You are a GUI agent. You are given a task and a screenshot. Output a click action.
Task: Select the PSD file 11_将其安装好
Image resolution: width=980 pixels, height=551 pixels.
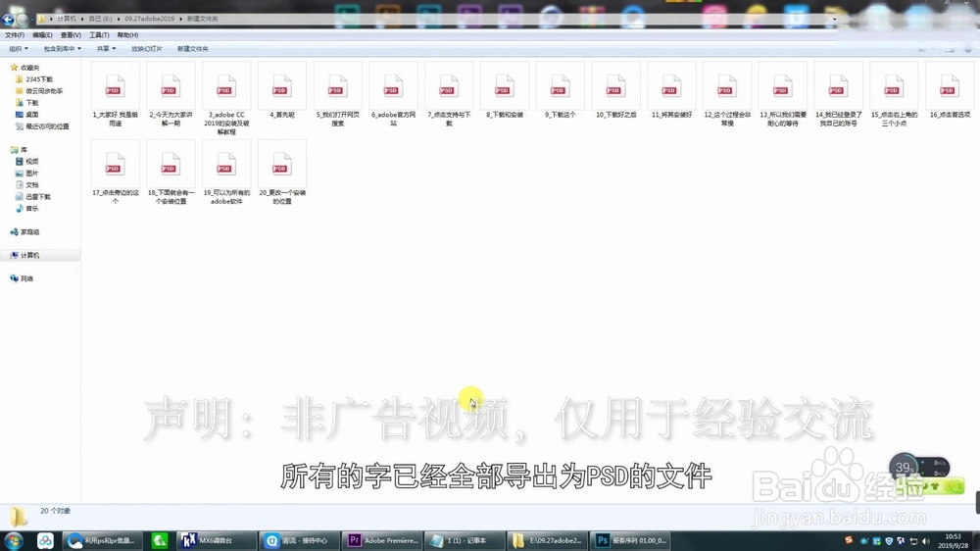(671, 90)
